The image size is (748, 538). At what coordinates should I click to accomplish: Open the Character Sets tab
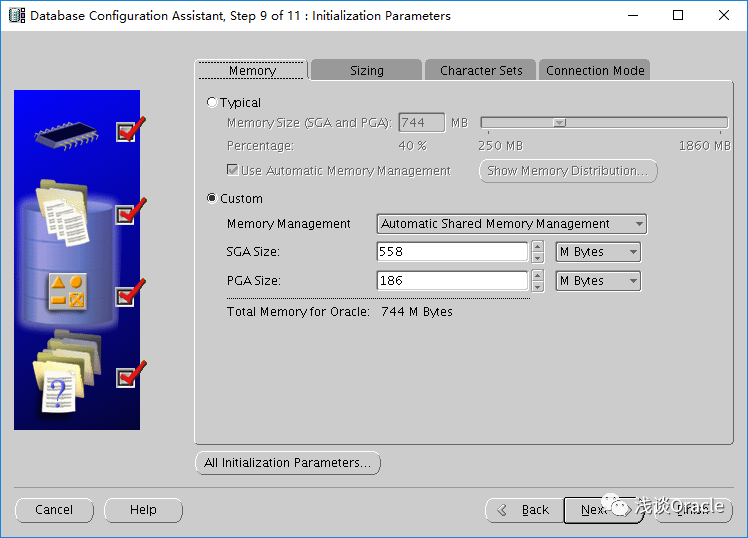click(x=481, y=70)
